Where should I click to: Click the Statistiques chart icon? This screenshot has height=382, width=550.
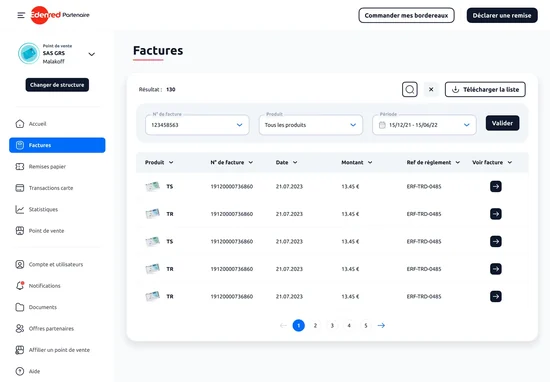[20, 209]
